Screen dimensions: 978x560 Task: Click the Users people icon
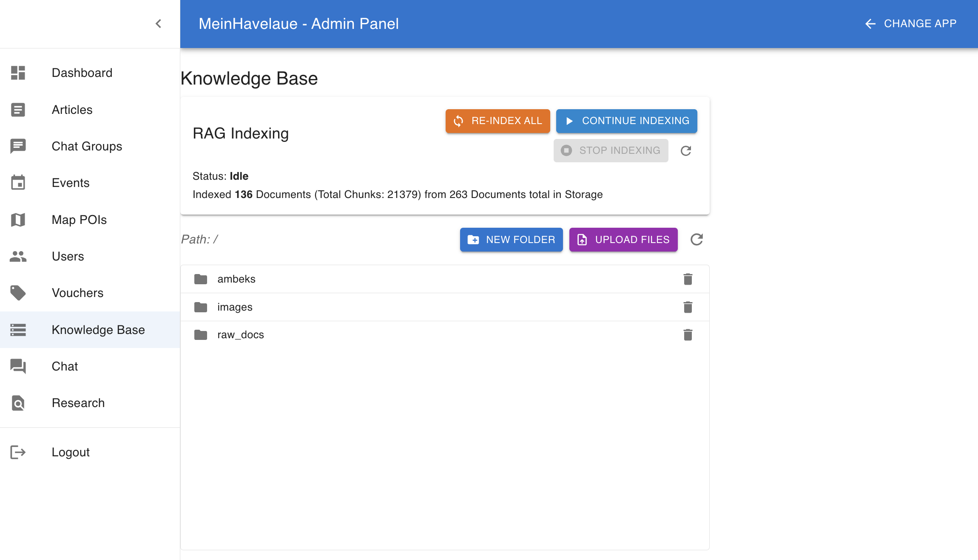click(x=18, y=256)
